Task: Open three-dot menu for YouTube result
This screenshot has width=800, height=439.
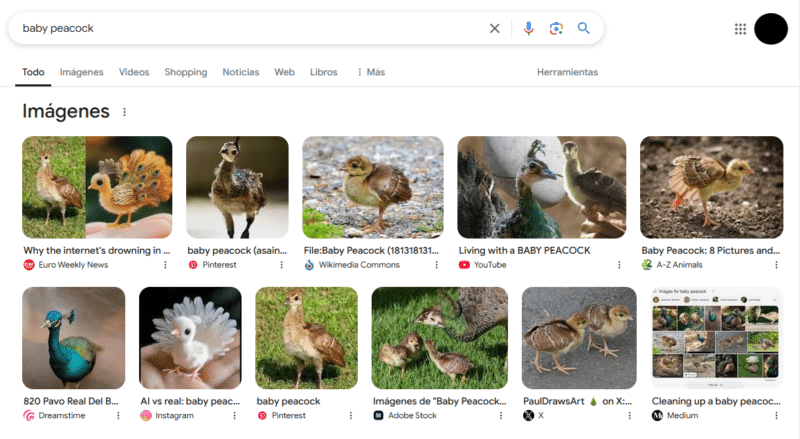Action: click(619, 265)
